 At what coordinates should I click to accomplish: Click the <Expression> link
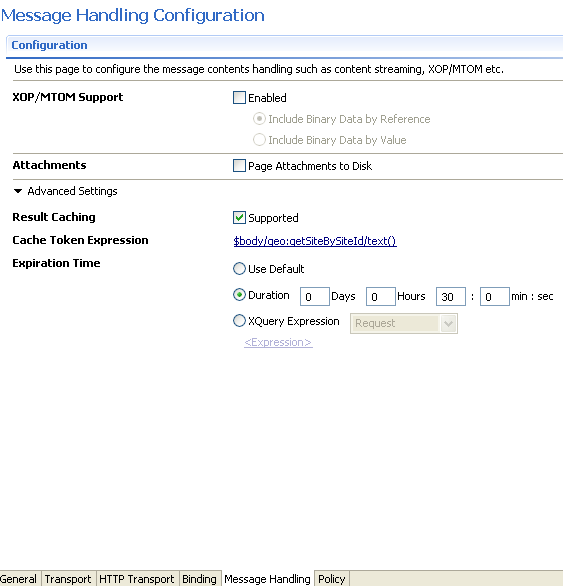[278, 342]
